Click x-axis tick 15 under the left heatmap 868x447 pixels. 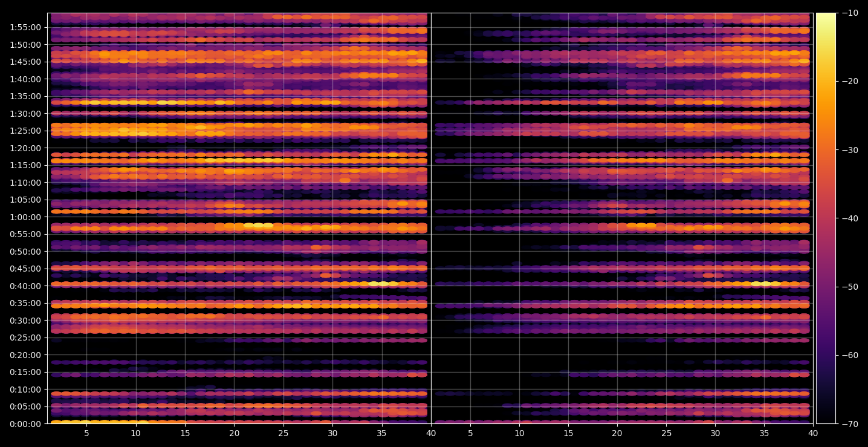click(185, 433)
